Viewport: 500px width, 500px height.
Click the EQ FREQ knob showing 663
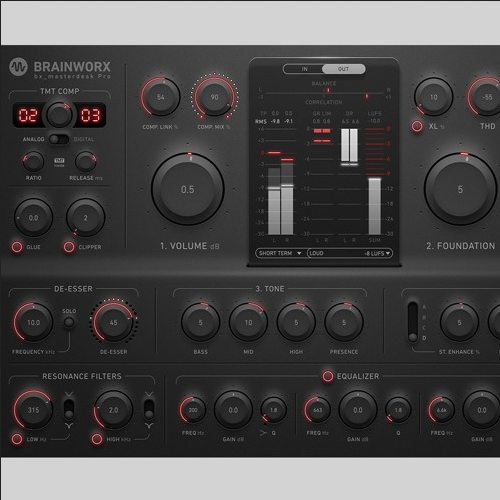pos(318,410)
